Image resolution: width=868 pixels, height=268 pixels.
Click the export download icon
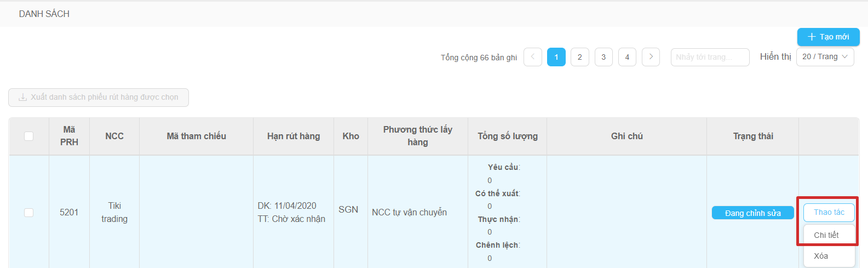click(x=23, y=98)
